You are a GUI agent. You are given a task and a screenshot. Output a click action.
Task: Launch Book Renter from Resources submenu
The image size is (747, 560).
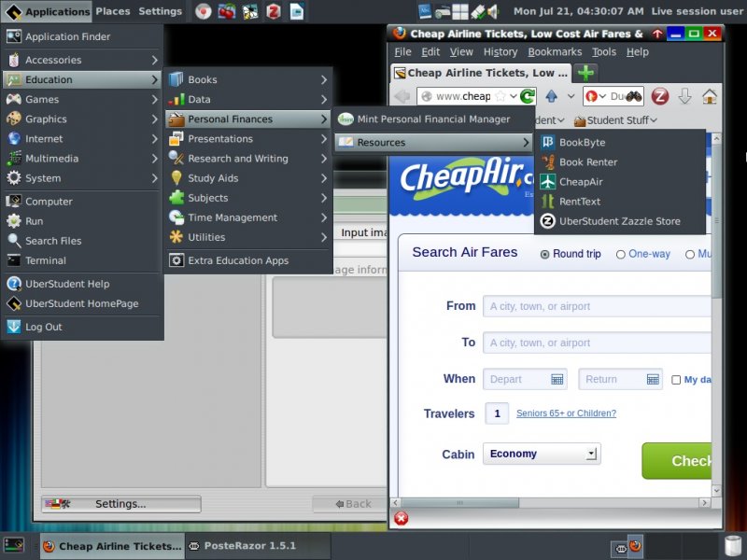620,161
